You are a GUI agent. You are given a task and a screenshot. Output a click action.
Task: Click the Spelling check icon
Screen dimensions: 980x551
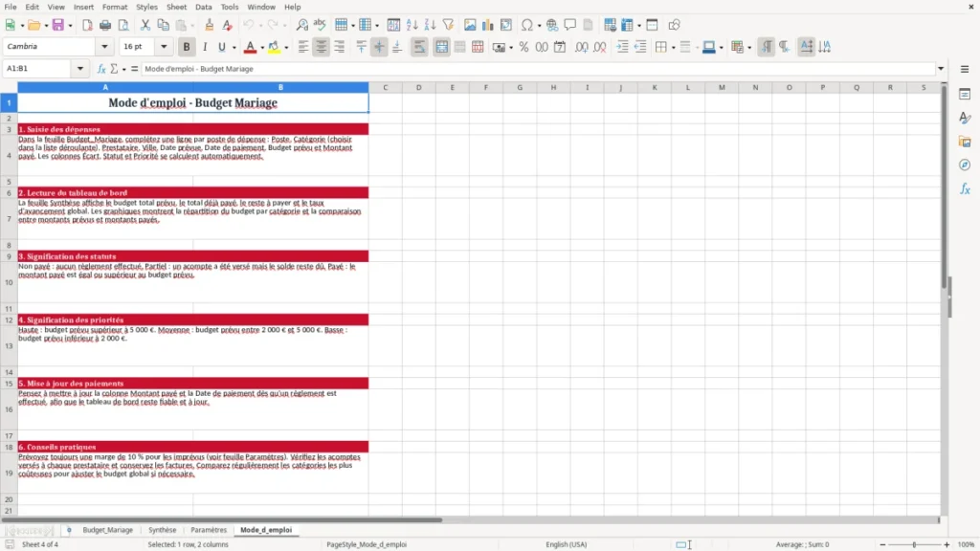point(320,25)
